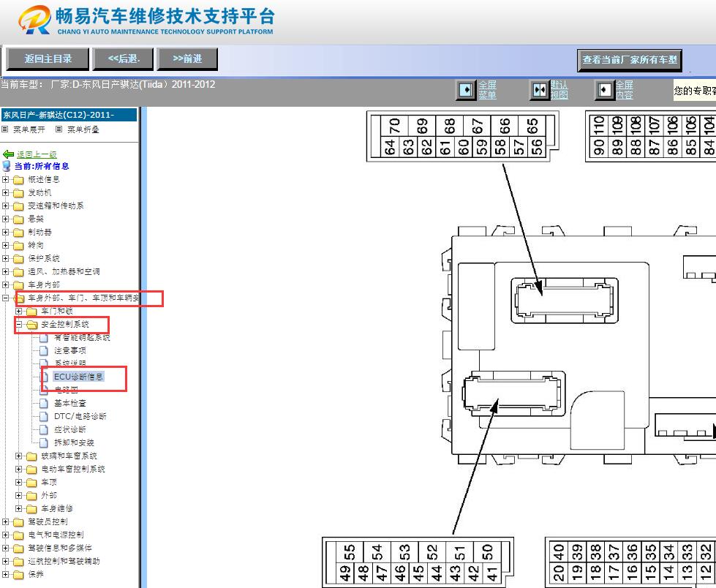
Task: Click the folder icon for 车身内部
Action: click(18, 285)
